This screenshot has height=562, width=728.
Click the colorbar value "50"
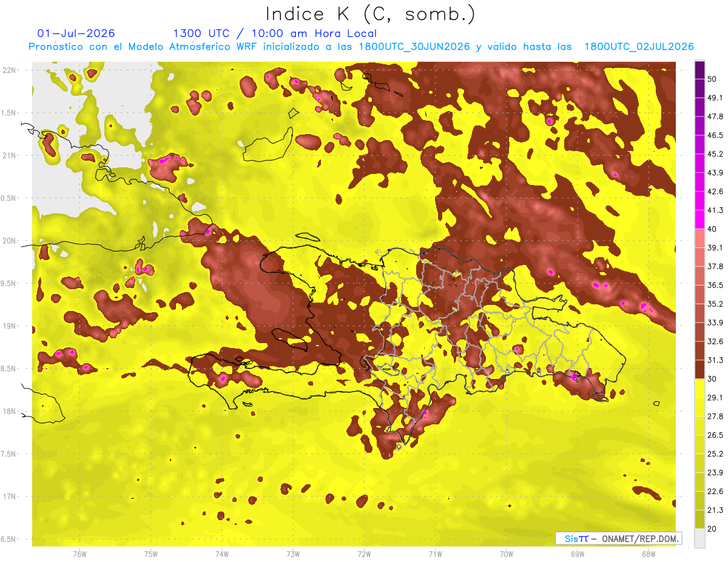tap(712, 79)
